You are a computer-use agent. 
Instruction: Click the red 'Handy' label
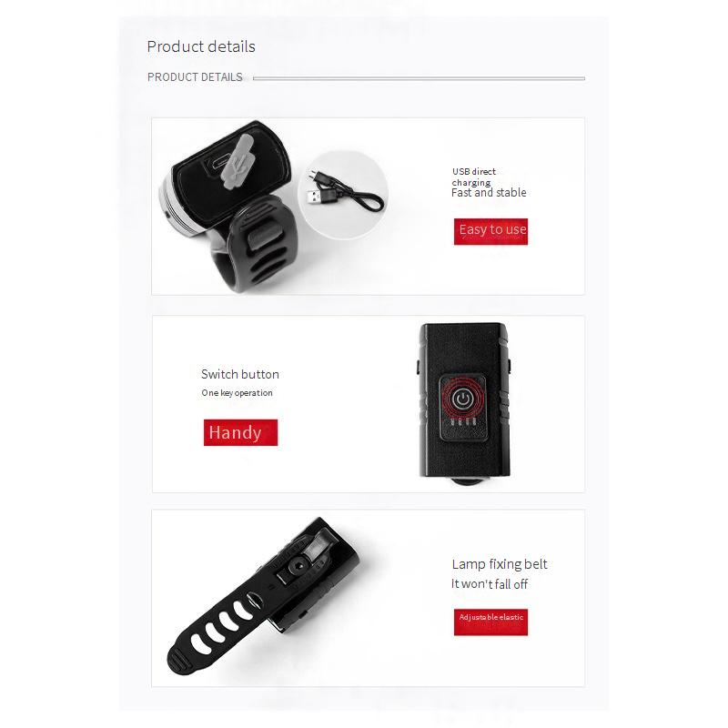pos(240,432)
